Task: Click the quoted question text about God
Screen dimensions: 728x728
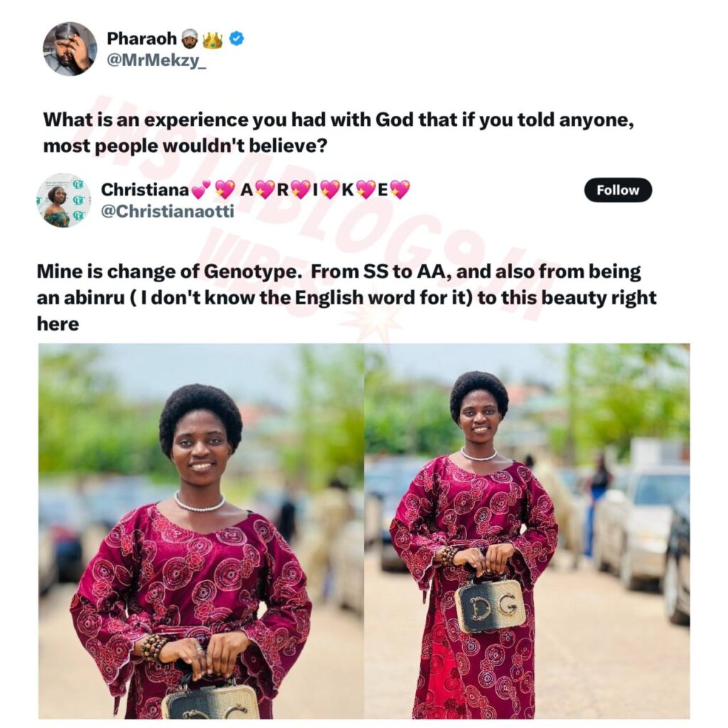Action: 338,133
